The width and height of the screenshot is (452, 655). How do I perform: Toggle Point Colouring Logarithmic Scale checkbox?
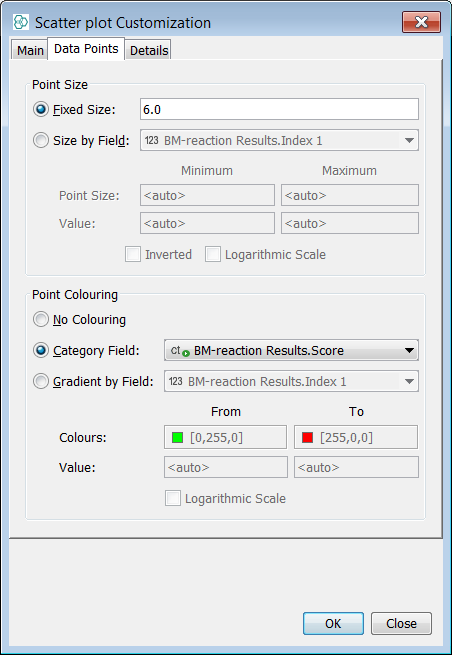(173, 498)
